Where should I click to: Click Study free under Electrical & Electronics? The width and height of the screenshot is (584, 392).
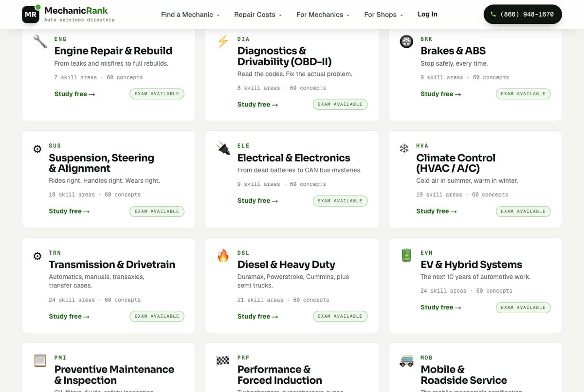(x=257, y=200)
